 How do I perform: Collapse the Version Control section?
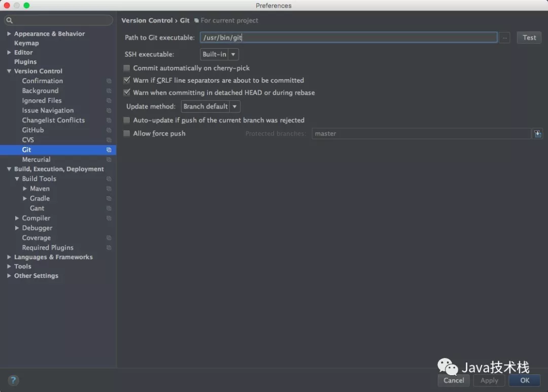(9, 71)
